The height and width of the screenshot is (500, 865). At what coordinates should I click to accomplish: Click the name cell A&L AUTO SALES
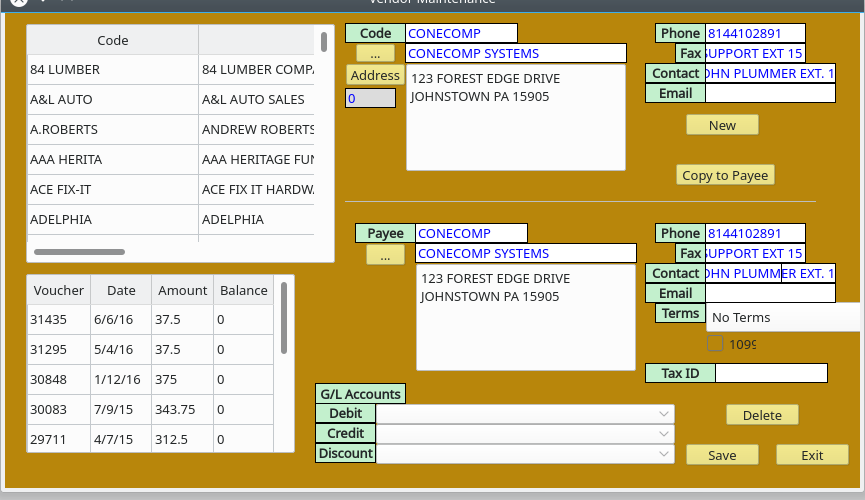256,99
